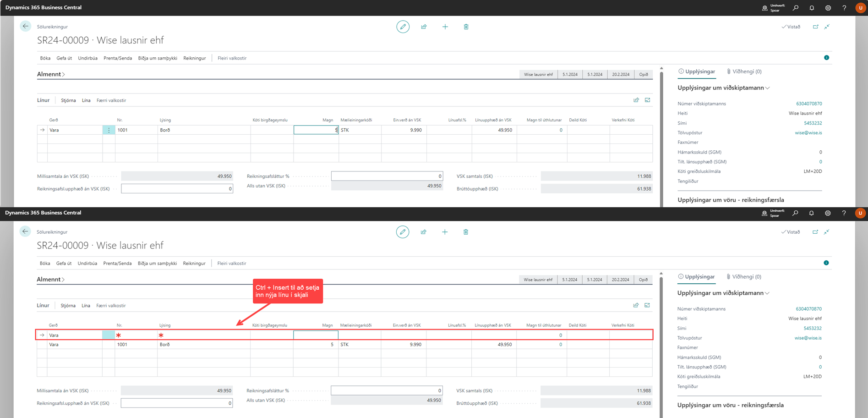Expand the Almennt section in the upper window
Image resolution: width=868 pixels, height=418 pixels.
(x=51, y=74)
